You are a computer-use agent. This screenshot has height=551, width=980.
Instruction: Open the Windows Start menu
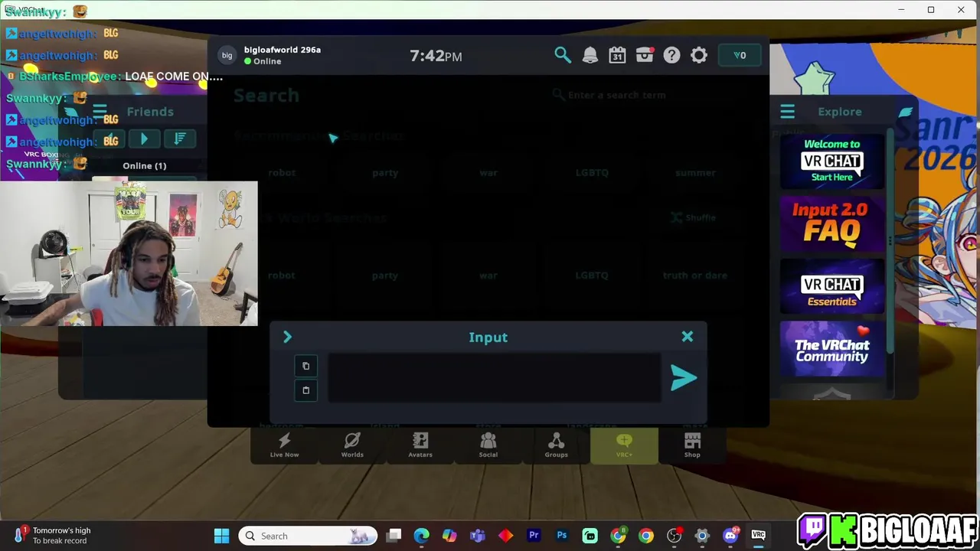tap(221, 536)
